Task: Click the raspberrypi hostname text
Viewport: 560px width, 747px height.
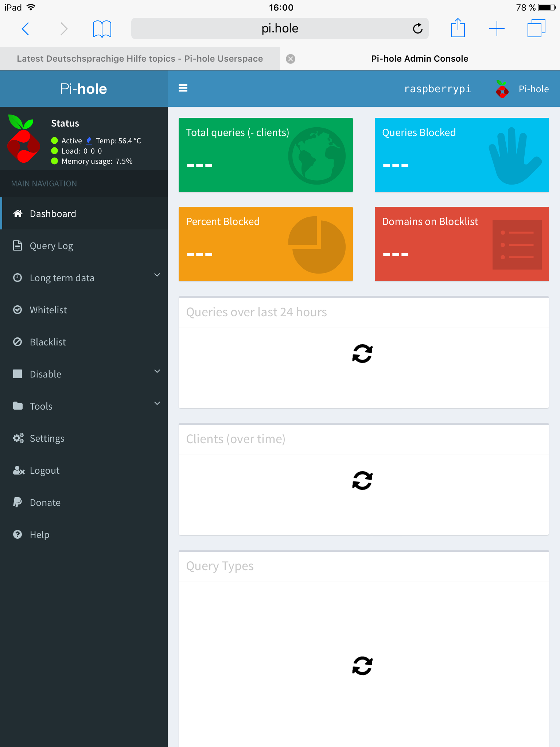Action: tap(437, 89)
